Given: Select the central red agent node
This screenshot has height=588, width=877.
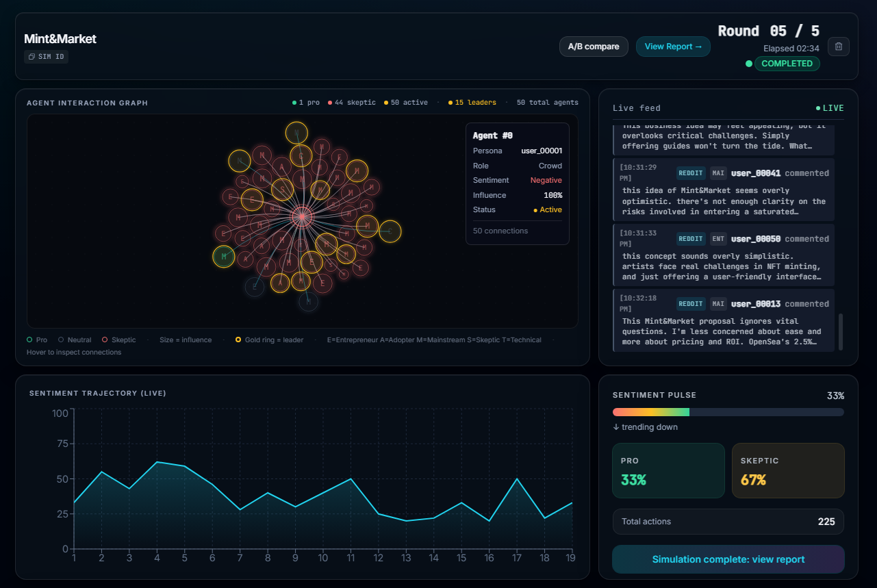Looking at the screenshot, I should pos(301,217).
